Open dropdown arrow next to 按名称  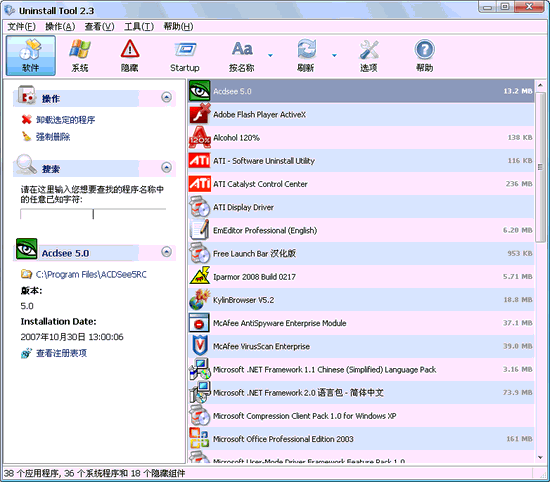point(270,55)
